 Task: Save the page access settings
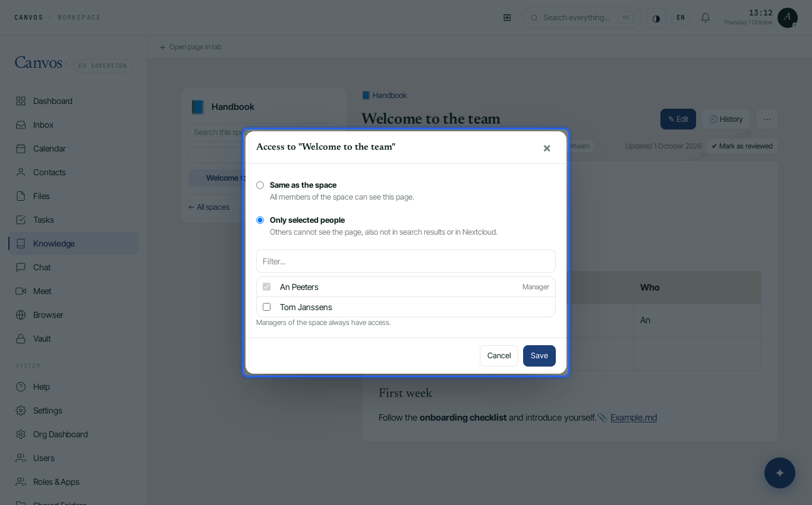539,356
